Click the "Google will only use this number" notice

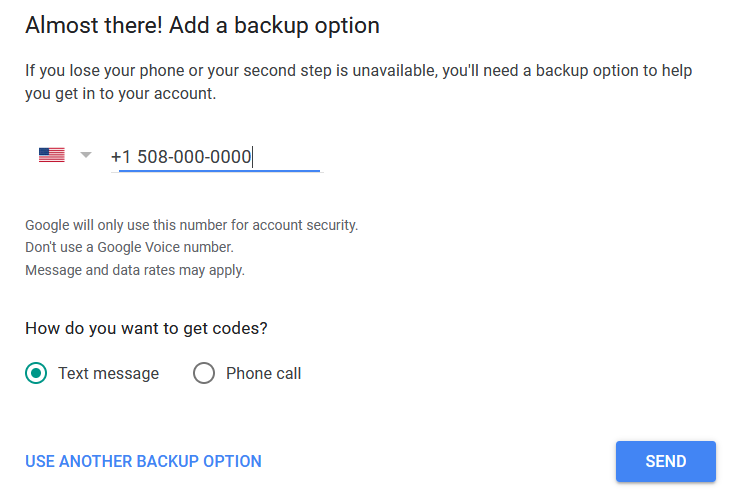coord(191,225)
